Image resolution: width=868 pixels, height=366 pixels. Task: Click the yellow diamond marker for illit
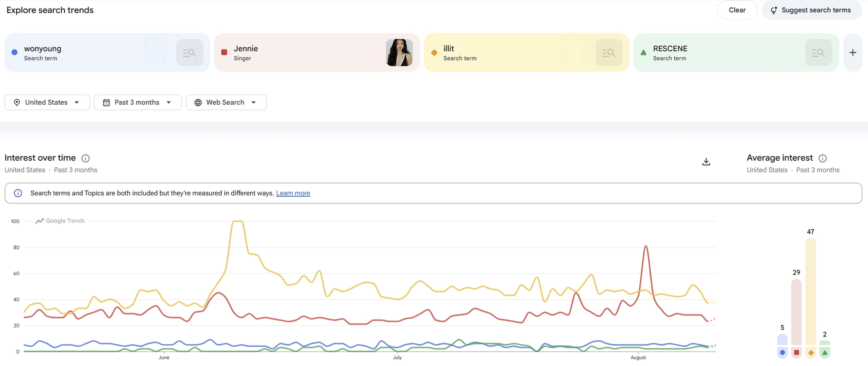point(434,53)
